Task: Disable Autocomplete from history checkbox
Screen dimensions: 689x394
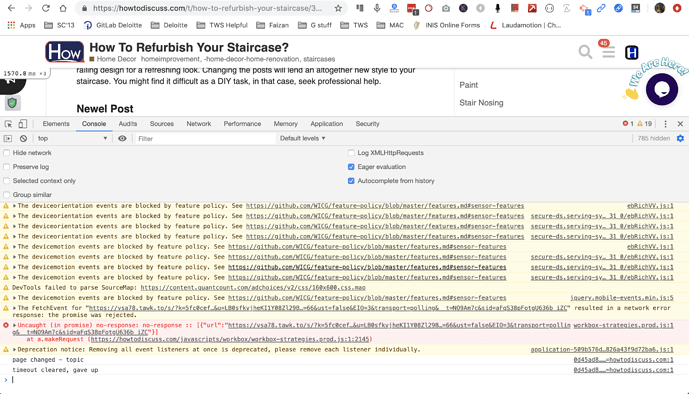Action: coord(351,181)
